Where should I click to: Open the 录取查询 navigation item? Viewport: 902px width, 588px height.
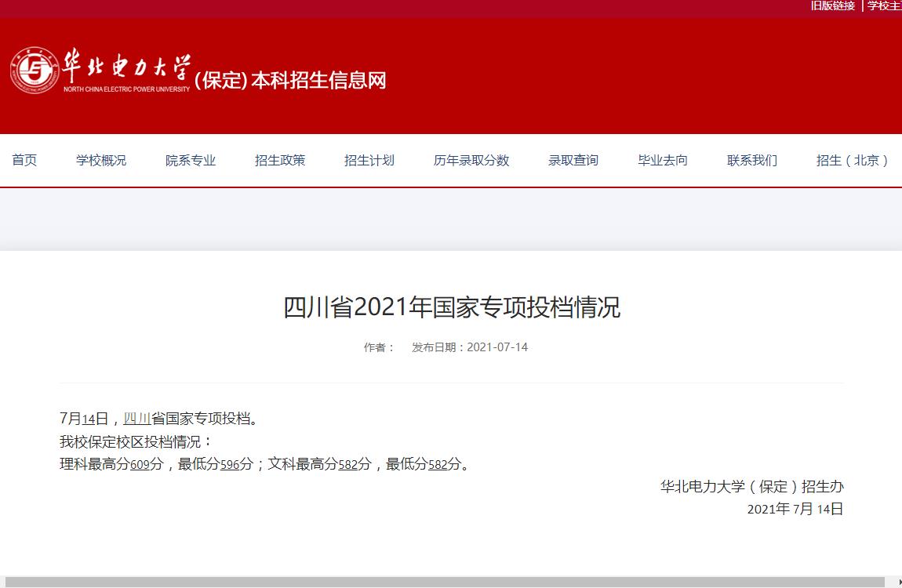(573, 161)
